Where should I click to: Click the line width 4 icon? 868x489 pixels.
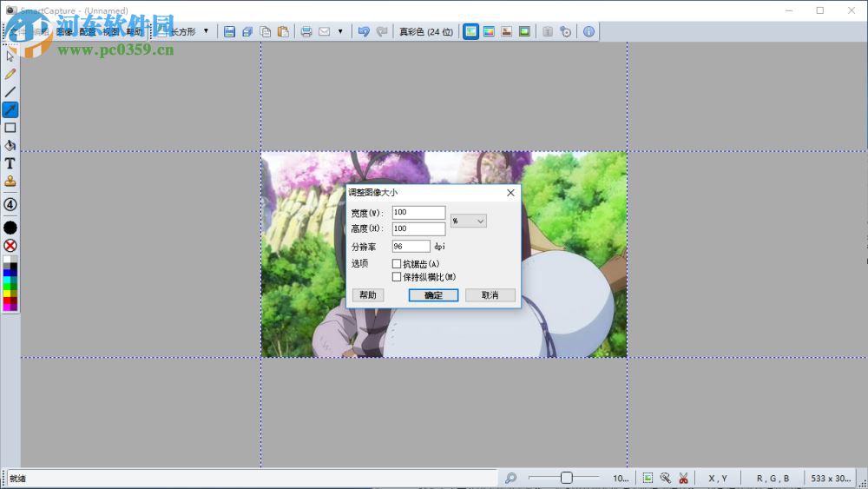(10, 204)
